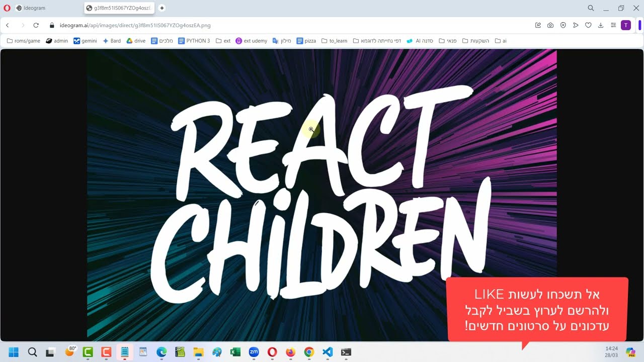
Task: Open Excel from the taskbar
Action: pos(235,352)
